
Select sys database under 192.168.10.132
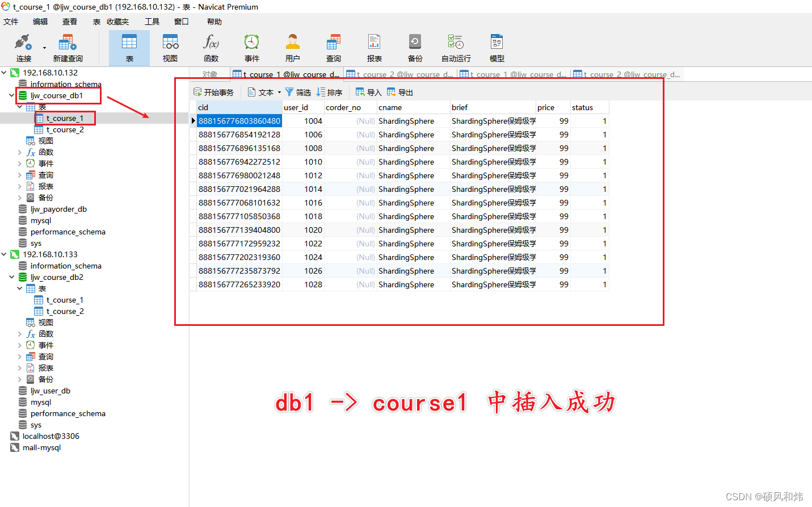pyautogui.click(x=36, y=243)
